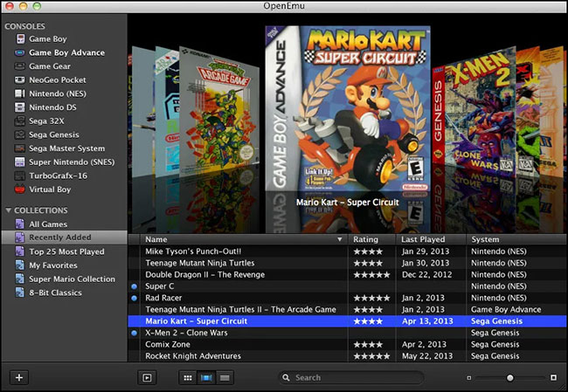Click the Sega Genesis console icon
This screenshot has width=568, height=392.
pyautogui.click(x=19, y=135)
